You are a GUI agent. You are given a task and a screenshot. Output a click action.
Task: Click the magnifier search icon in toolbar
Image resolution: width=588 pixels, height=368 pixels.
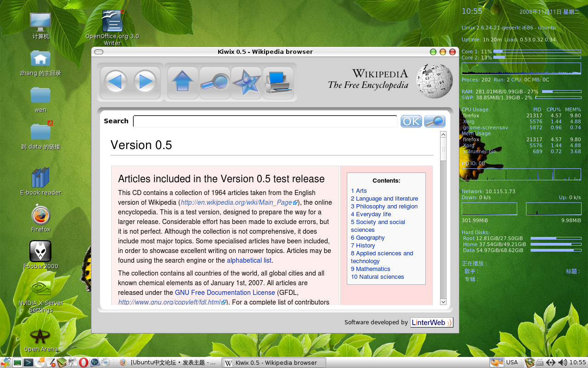(215, 82)
